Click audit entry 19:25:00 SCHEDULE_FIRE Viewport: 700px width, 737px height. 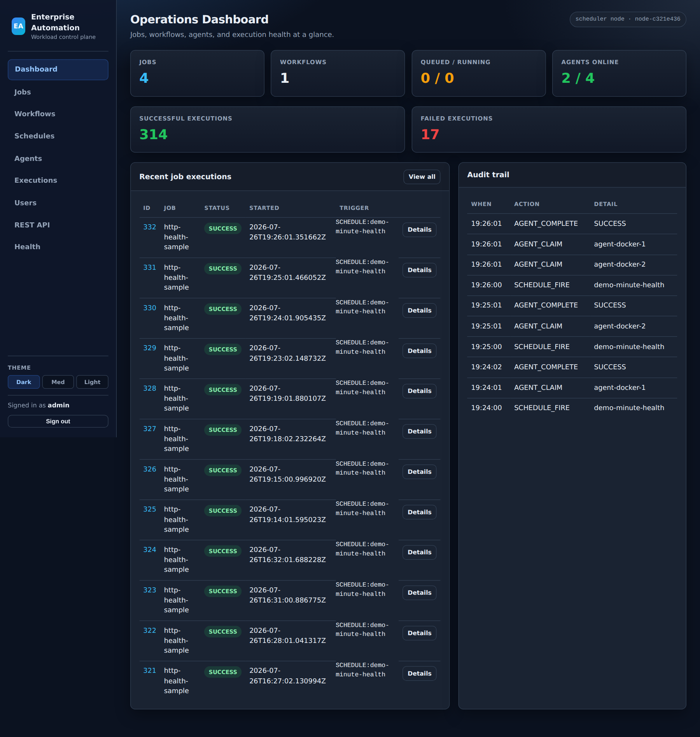(x=572, y=347)
